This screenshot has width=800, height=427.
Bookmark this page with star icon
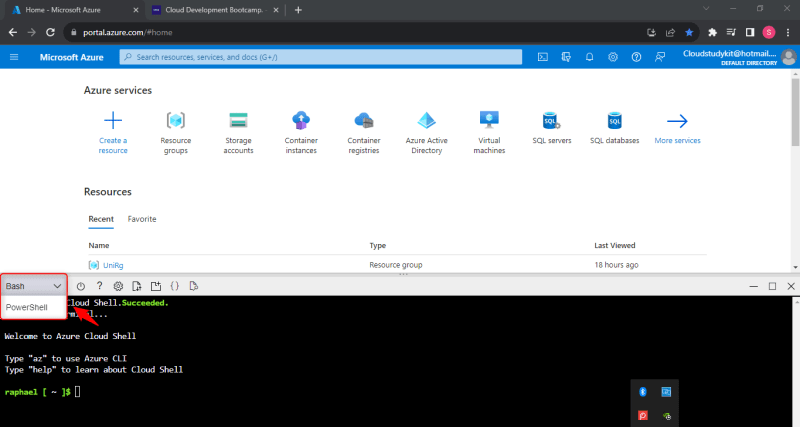click(x=689, y=32)
